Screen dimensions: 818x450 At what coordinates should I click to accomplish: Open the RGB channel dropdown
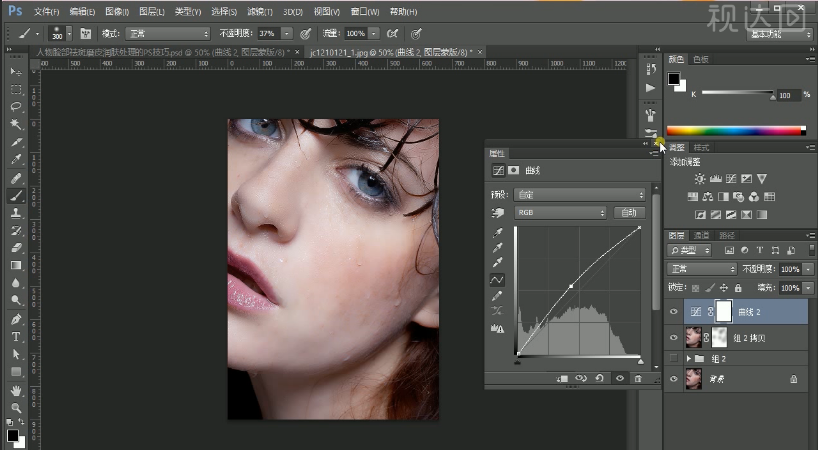click(560, 213)
